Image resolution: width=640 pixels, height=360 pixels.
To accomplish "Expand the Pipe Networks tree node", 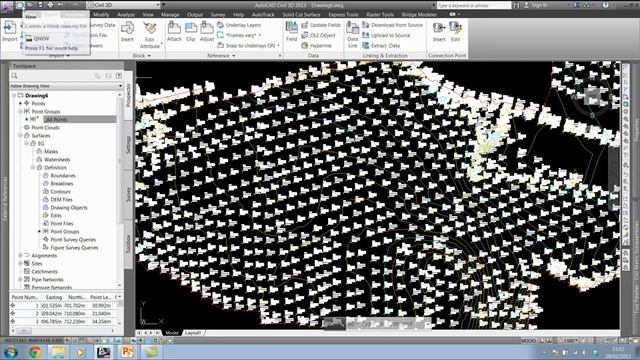I will 20,280.
